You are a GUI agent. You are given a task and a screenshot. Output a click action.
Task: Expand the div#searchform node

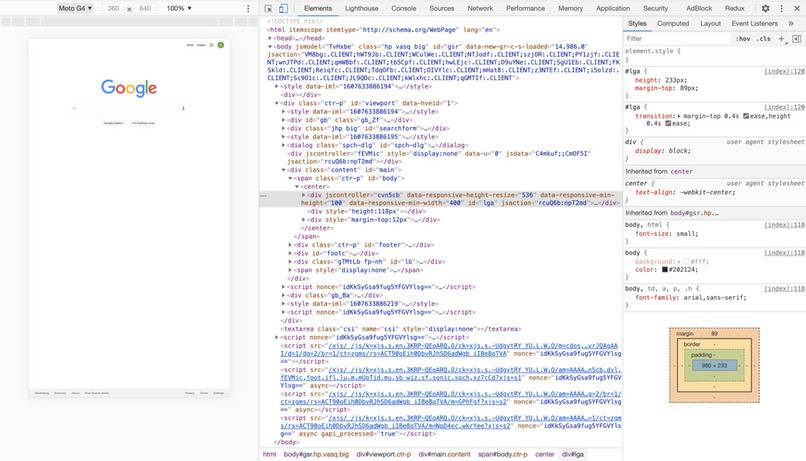[x=283, y=128]
